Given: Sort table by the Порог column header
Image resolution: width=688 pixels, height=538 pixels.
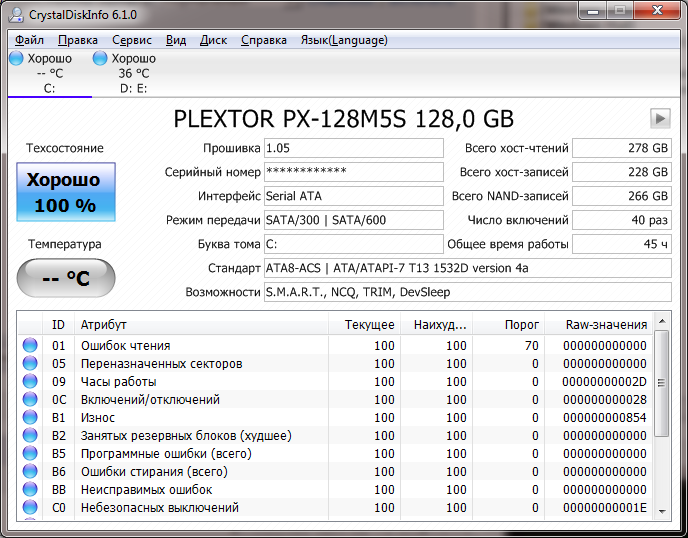Looking at the screenshot, I should pos(508,325).
